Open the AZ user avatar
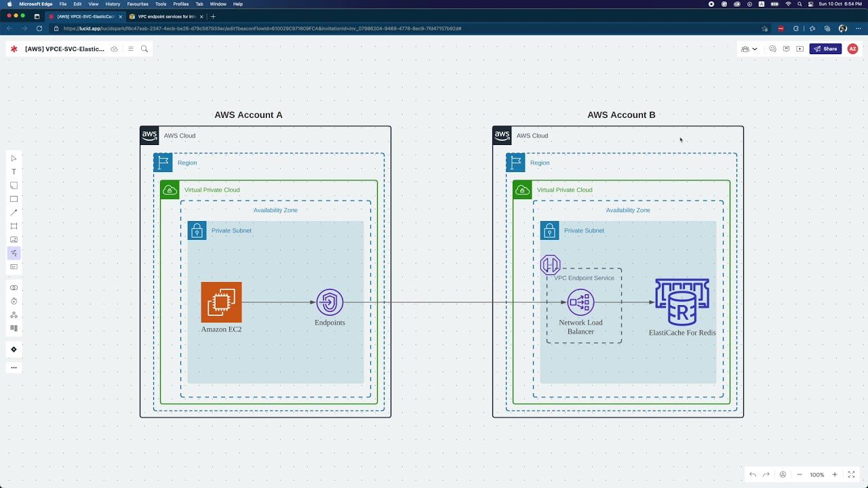This screenshot has width=868, height=488. click(852, 49)
